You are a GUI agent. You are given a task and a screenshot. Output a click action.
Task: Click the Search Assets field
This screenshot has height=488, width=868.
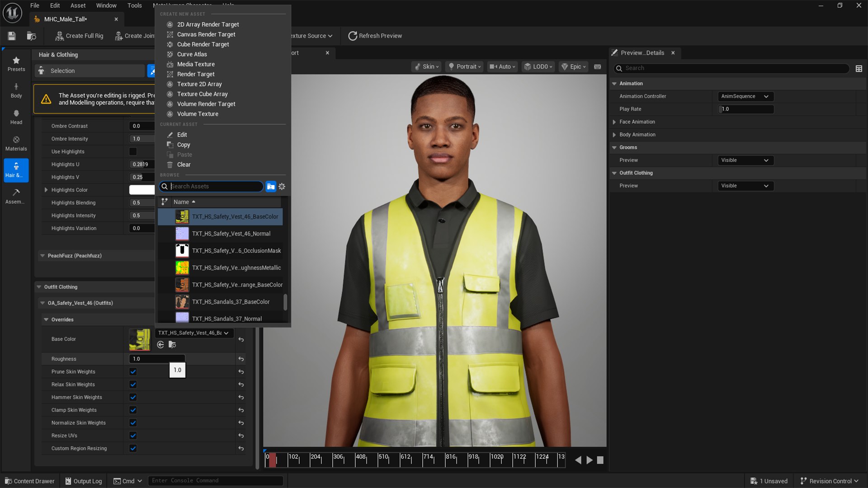211,186
